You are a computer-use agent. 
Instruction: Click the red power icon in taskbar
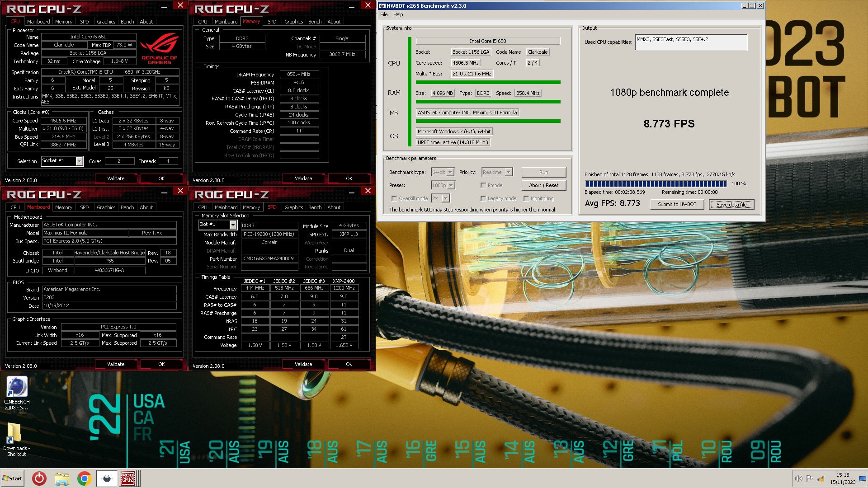tap(39, 479)
